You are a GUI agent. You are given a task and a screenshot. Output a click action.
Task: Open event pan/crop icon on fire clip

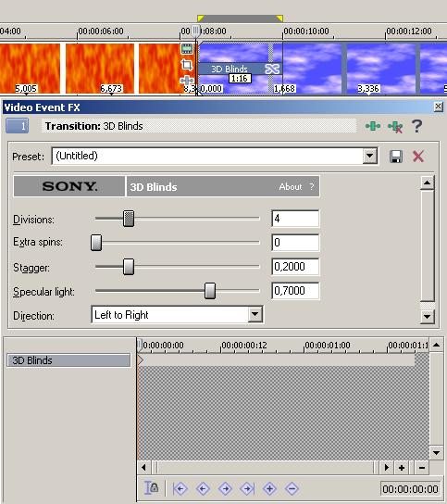tap(187, 65)
